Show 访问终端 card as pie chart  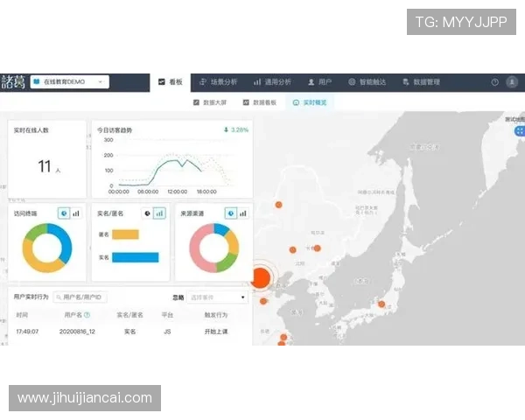click(64, 213)
